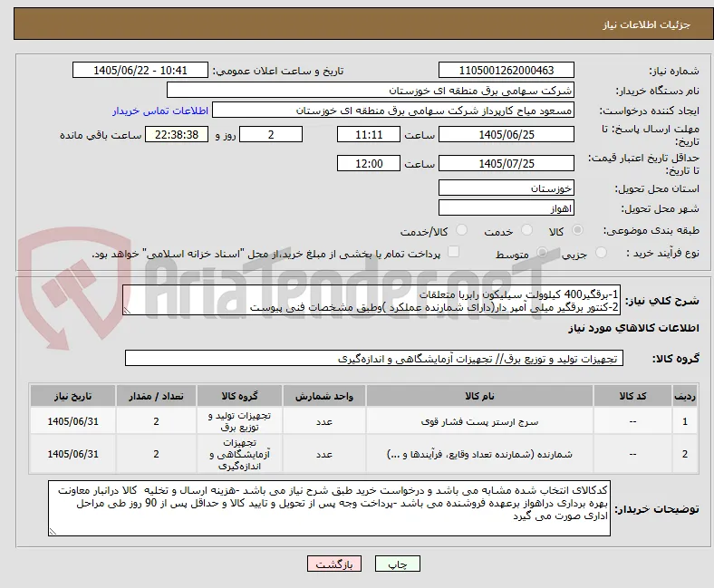714x588 pixels.
Task: Click the countdown field 22:38:38
Action: 177,135
